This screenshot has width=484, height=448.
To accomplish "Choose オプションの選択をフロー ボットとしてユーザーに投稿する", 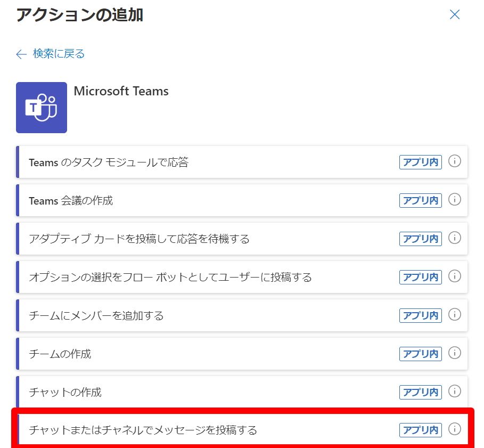I will click(170, 278).
